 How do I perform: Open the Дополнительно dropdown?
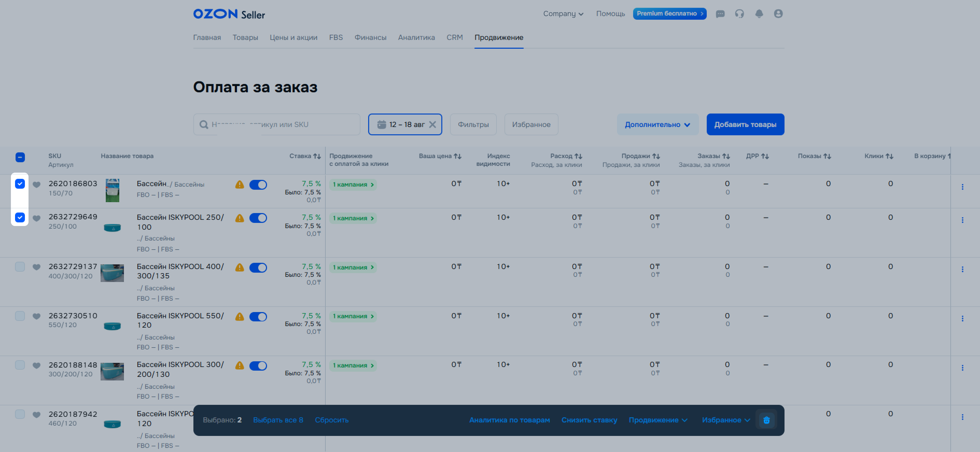pyautogui.click(x=657, y=124)
